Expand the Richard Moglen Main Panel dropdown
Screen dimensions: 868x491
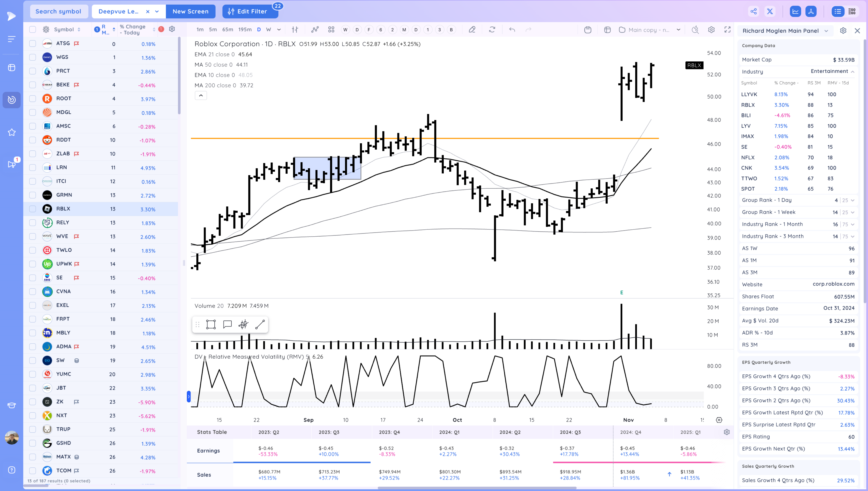(x=826, y=31)
